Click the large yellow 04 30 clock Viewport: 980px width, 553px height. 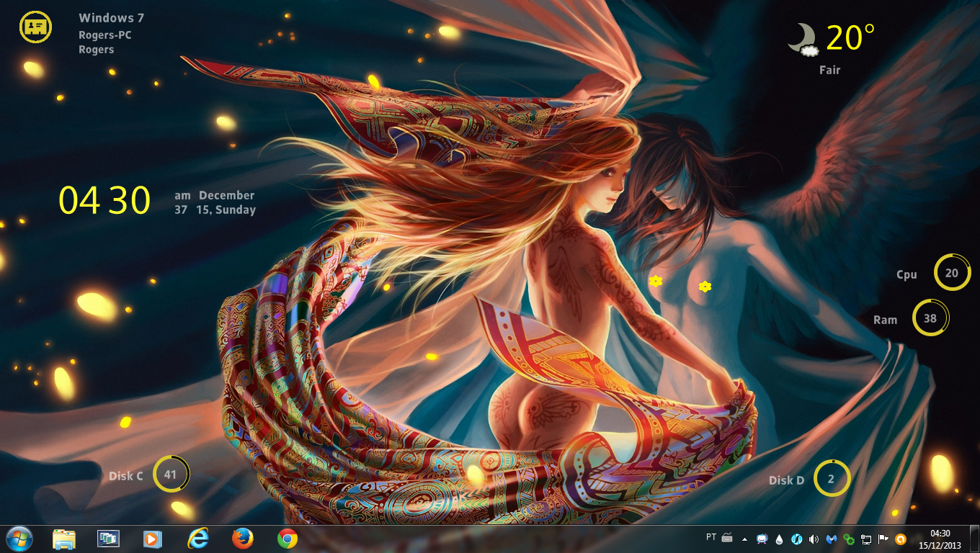[x=104, y=200]
